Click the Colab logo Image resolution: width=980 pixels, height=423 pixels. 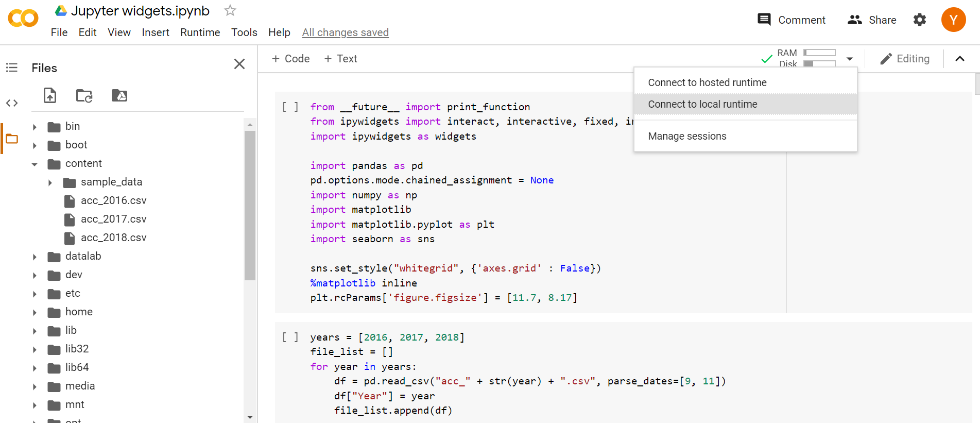pos(23,19)
